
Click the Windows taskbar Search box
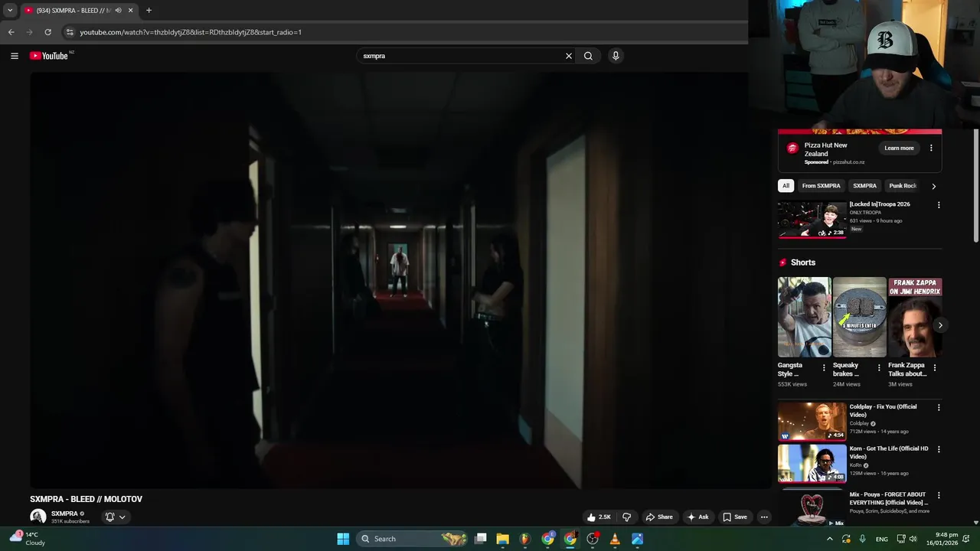[413, 539]
